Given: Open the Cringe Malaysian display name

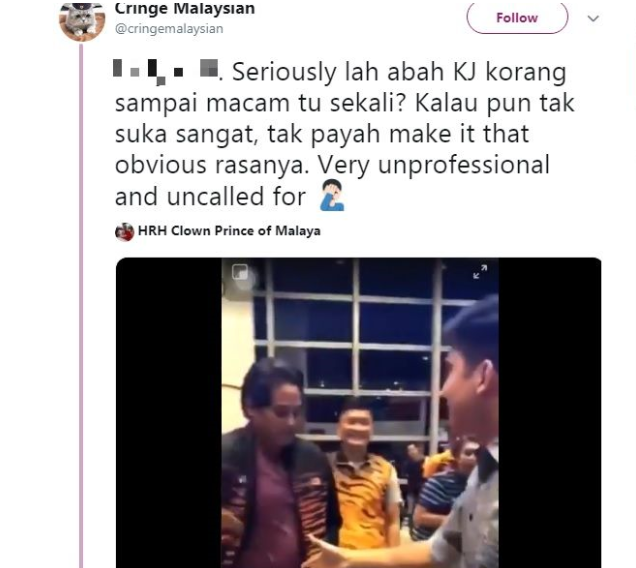Looking at the screenshot, I should pyautogui.click(x=185, y=9).
